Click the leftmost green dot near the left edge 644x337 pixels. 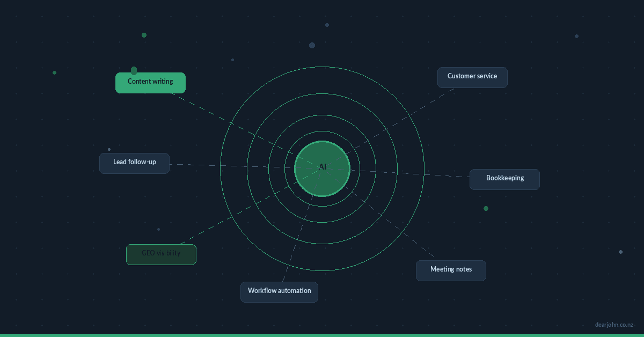[54, 72]
